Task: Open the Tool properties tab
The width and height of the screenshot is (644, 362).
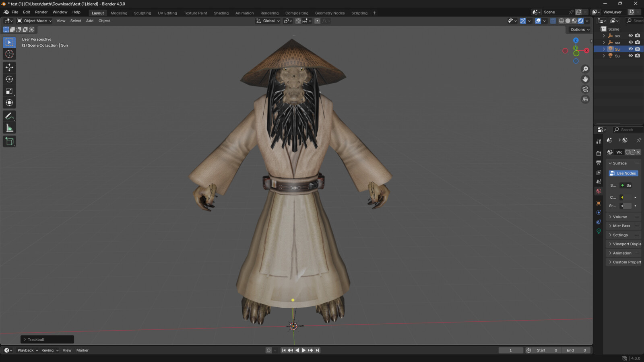Action: [599, 141]
